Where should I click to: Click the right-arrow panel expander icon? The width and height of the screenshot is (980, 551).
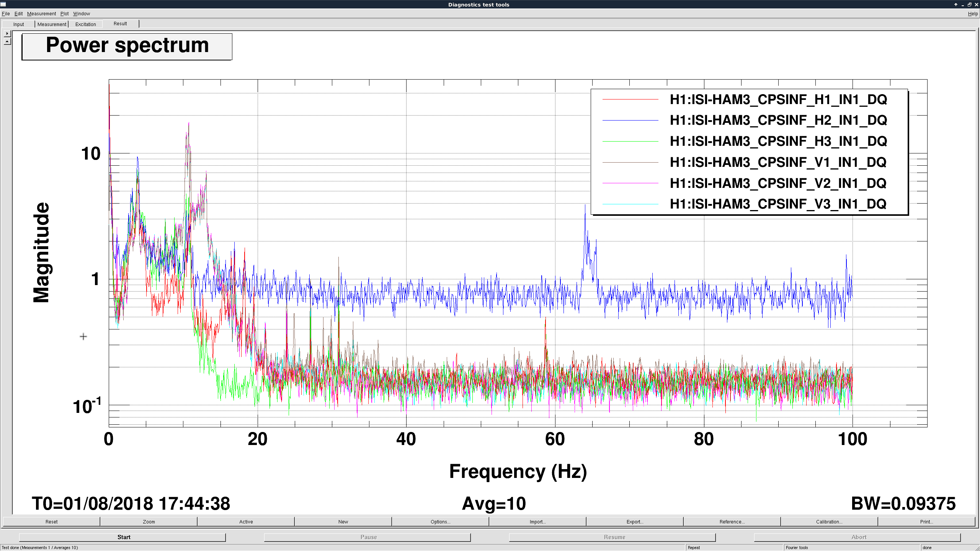coord(7,34)
